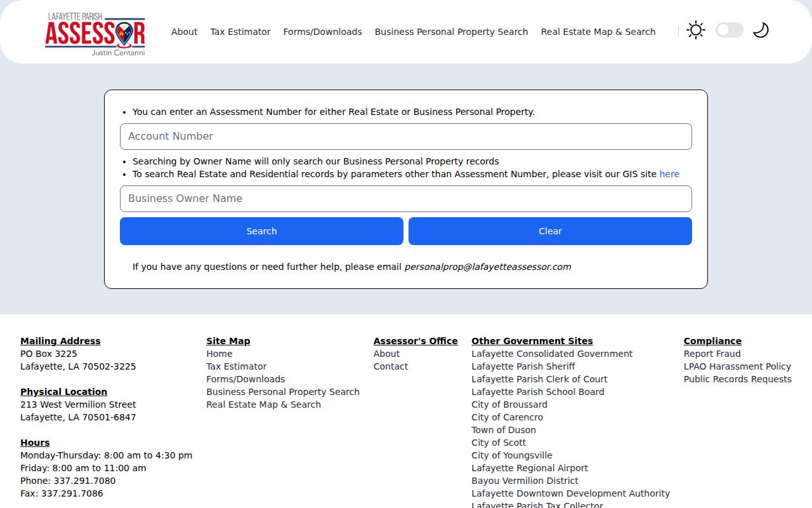Click the Lafayette Parish Assessor logo

[95, 34]
